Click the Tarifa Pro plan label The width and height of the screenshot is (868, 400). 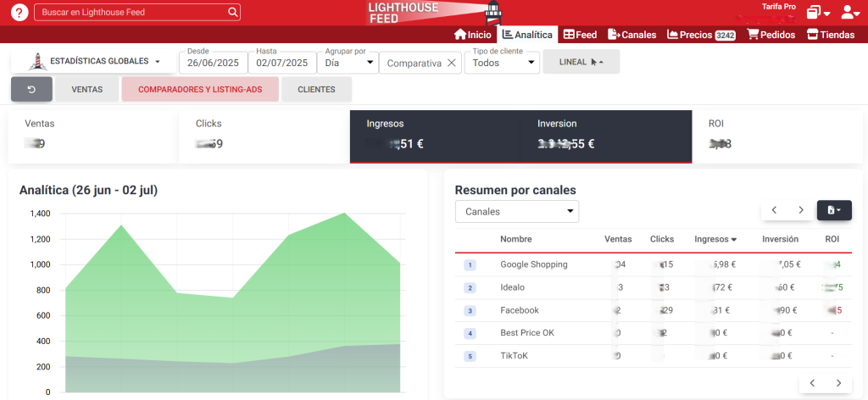(x=778, y=7)
